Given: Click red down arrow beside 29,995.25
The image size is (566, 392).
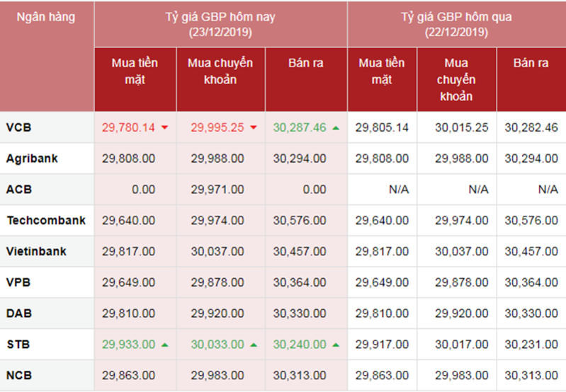Looking at the screenshot, I should [x=254, y=128].
